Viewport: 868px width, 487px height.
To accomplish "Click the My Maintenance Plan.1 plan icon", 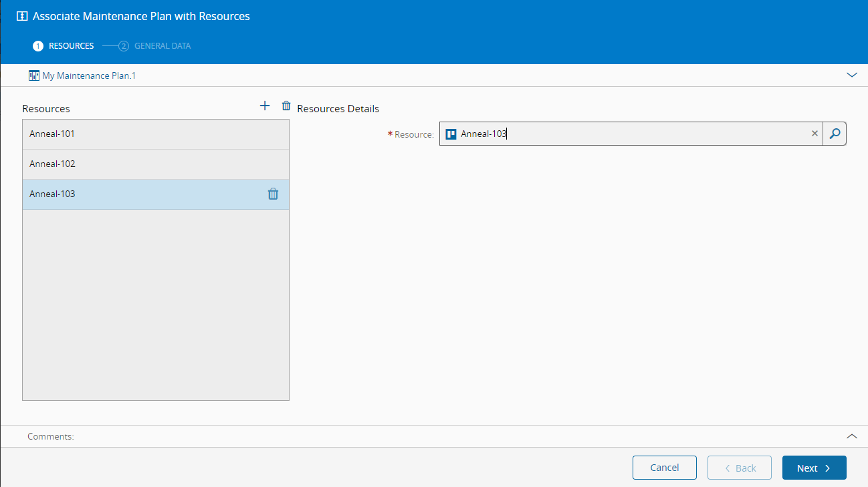I will coord(34,75).
